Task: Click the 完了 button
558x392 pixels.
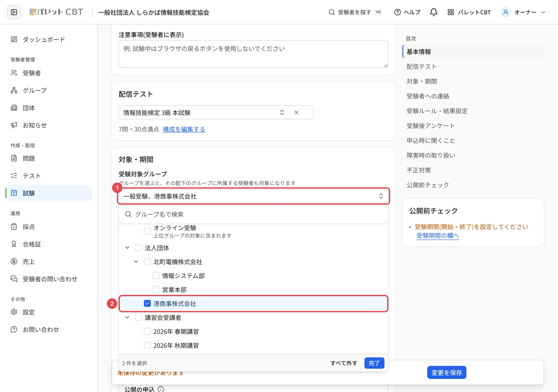Action: [x=374, y=363]
